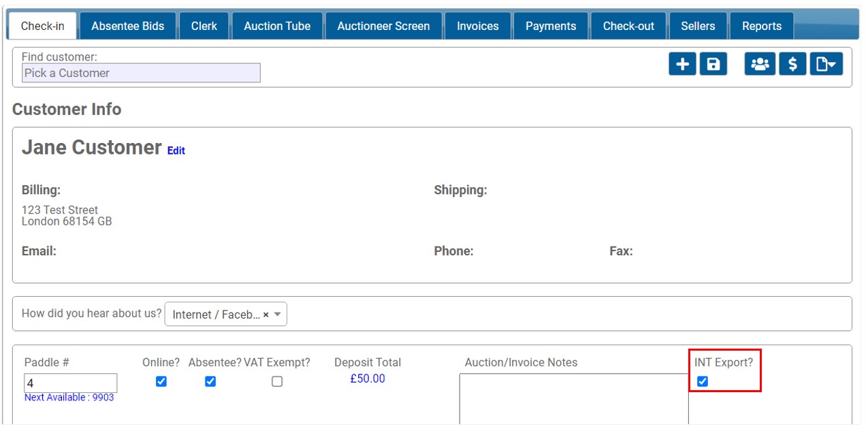868x431 pixels.
Task: Switch to the Check-in tab
Action: point(43,26)
